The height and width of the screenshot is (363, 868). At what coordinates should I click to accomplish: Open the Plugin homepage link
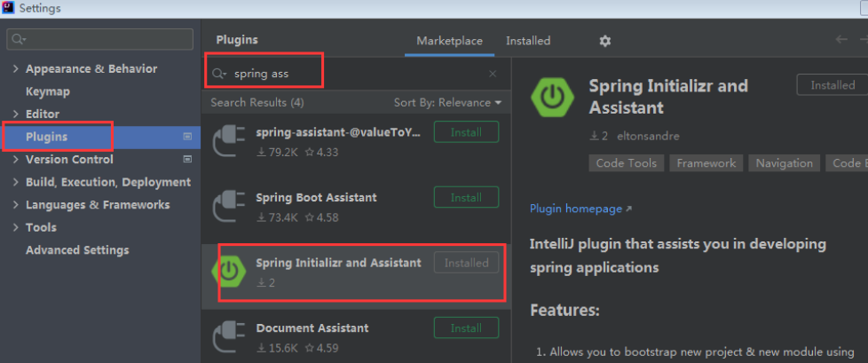(580, 209)
